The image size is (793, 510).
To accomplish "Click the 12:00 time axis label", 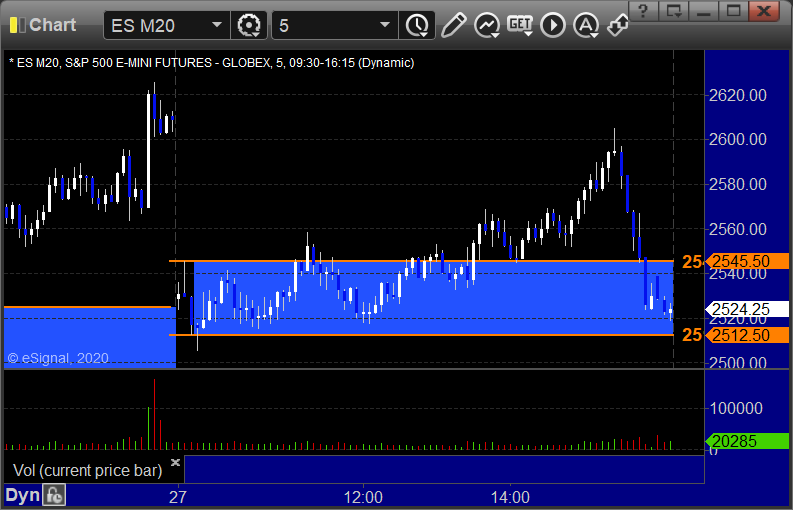I will pos(363,497).
